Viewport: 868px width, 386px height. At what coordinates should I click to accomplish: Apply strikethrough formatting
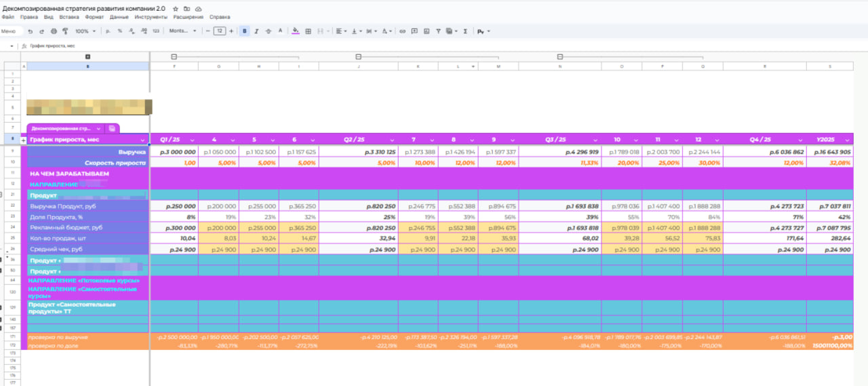269,31
